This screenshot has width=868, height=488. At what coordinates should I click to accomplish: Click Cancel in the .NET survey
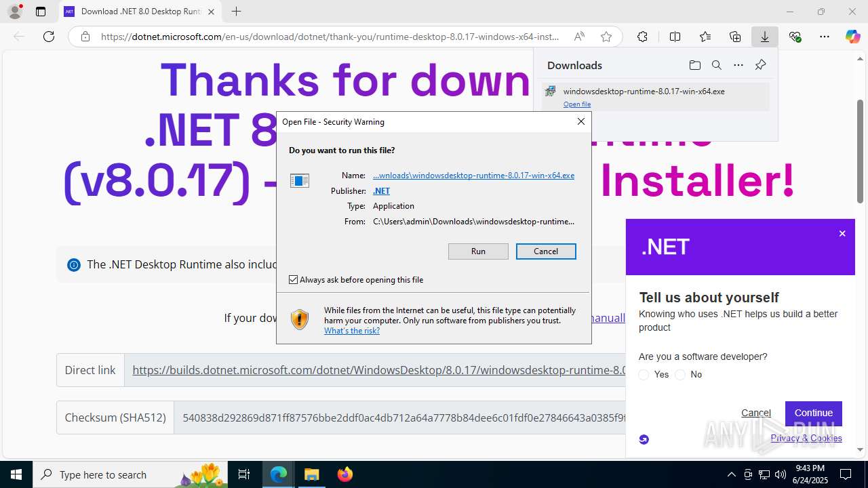coord(756,413)
